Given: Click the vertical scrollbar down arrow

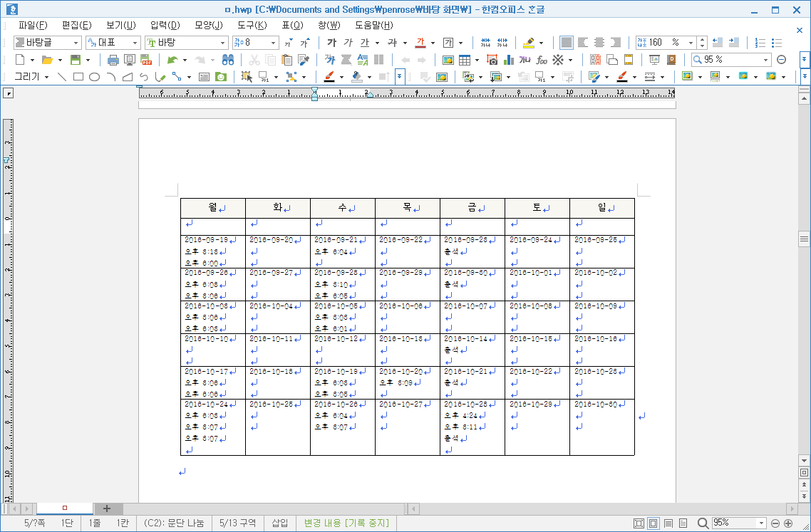Looking at the screenshot, I should pos(804,460).
